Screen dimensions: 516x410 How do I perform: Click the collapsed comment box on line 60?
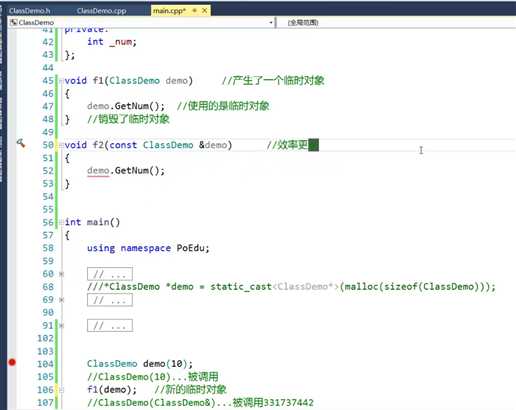pos(110,274)
